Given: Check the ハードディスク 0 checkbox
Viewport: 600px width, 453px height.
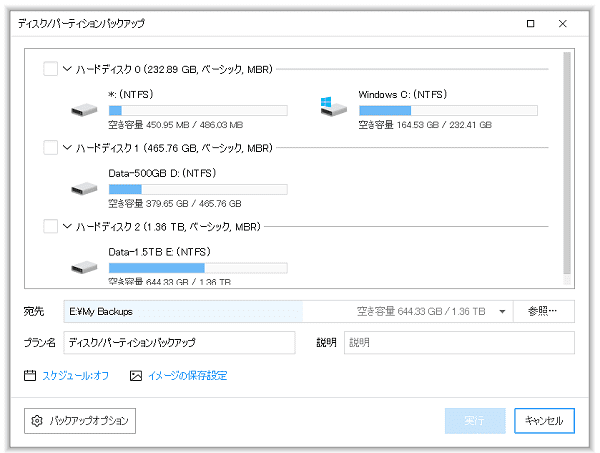Looking at the screenshot, I should click(51, 70).
